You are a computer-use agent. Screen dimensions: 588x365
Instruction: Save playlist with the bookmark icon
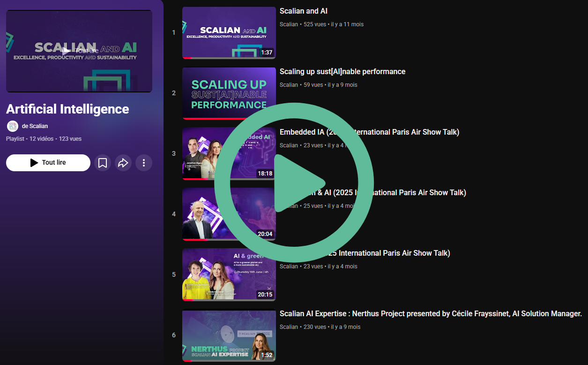pos(103,163)
